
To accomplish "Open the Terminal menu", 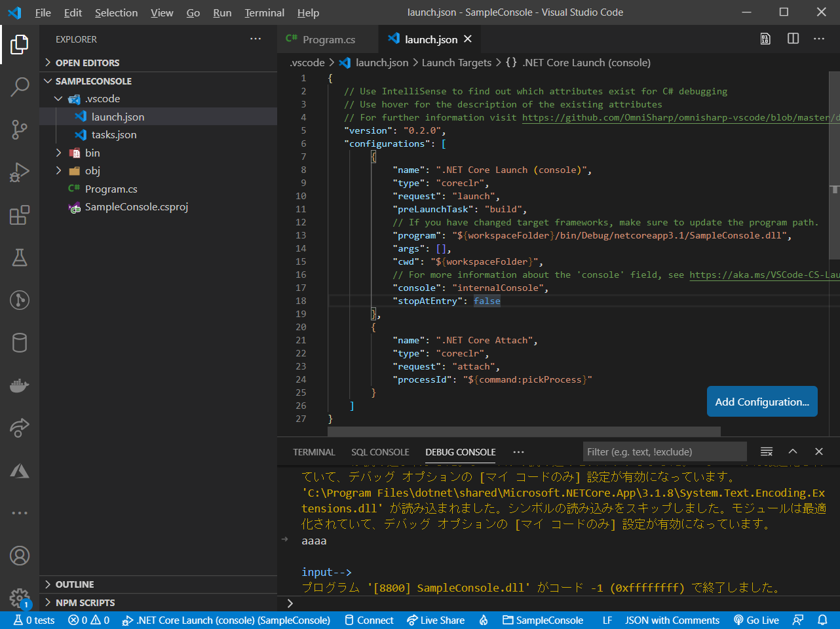I will [264, 12].
